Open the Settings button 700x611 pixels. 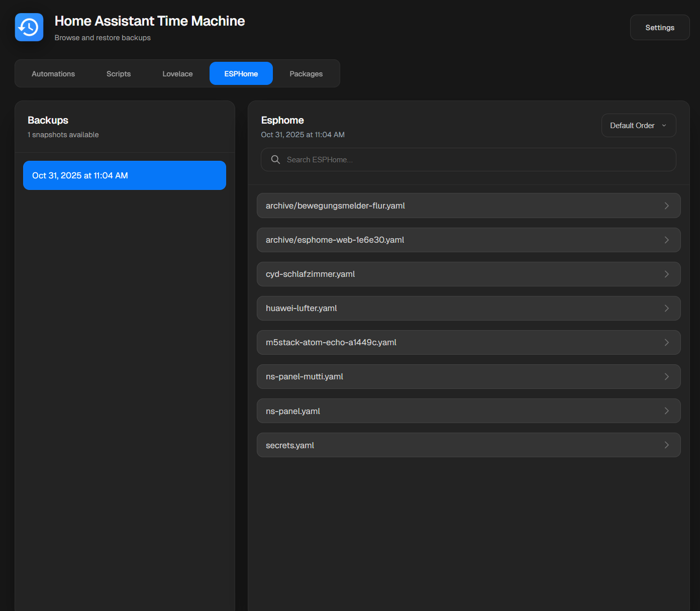pos(659,28)
